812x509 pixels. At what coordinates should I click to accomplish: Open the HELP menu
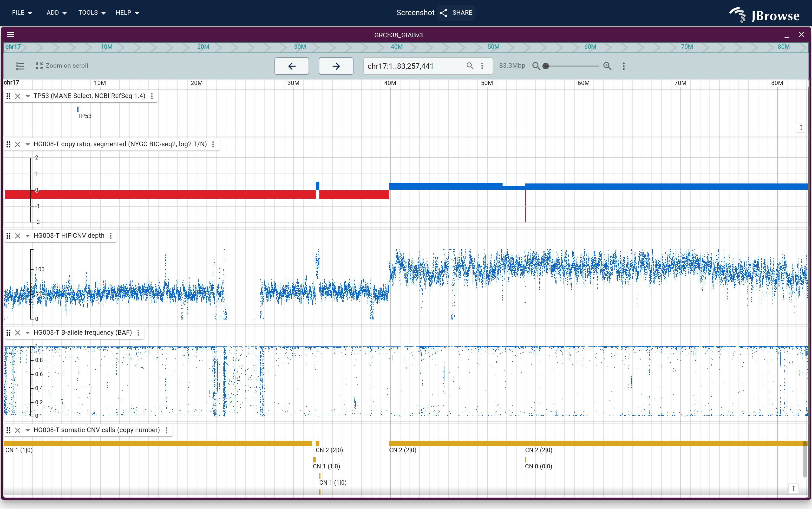[127, 13]
